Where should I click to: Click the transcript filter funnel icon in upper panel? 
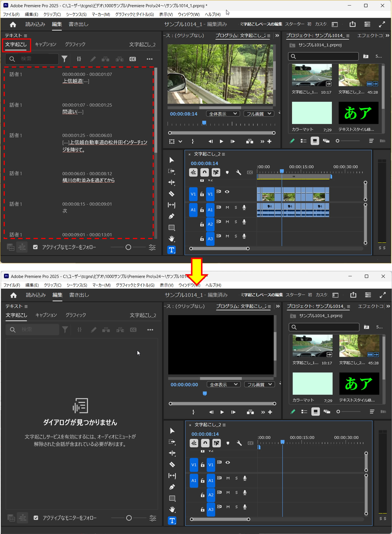(65, 59)
